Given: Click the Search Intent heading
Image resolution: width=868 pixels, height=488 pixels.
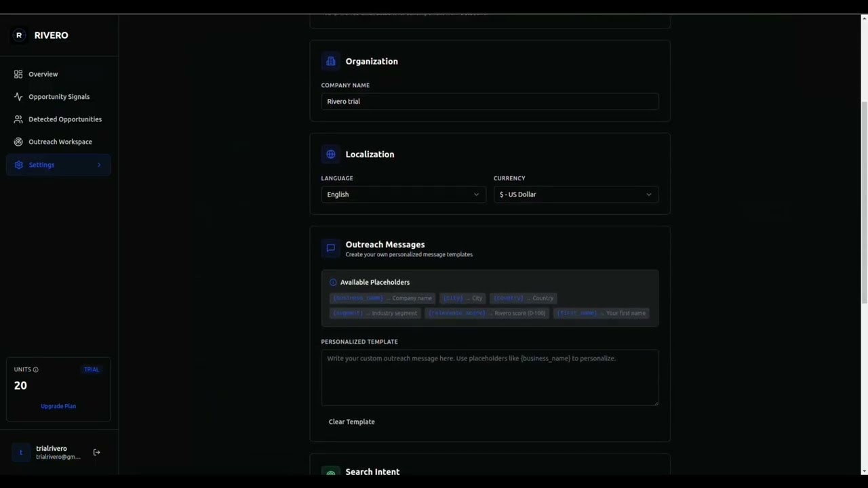Looking at the screenshot, I should click(372, 472).
